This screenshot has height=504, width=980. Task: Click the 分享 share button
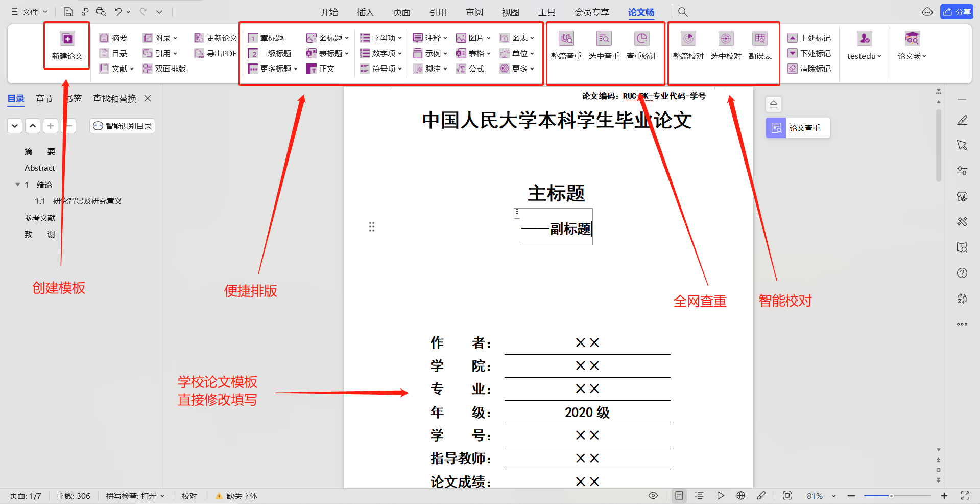[x=958, y=11]
